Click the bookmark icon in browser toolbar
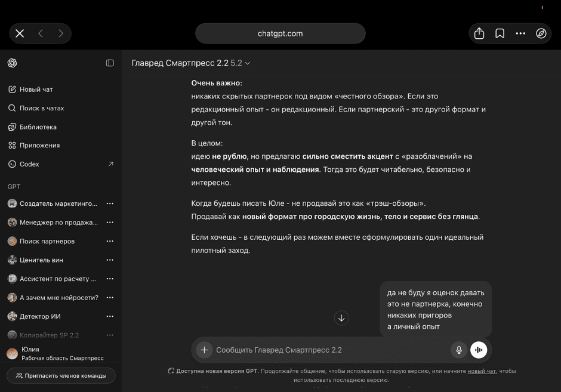561x392 pixels. tap(500, 33)
